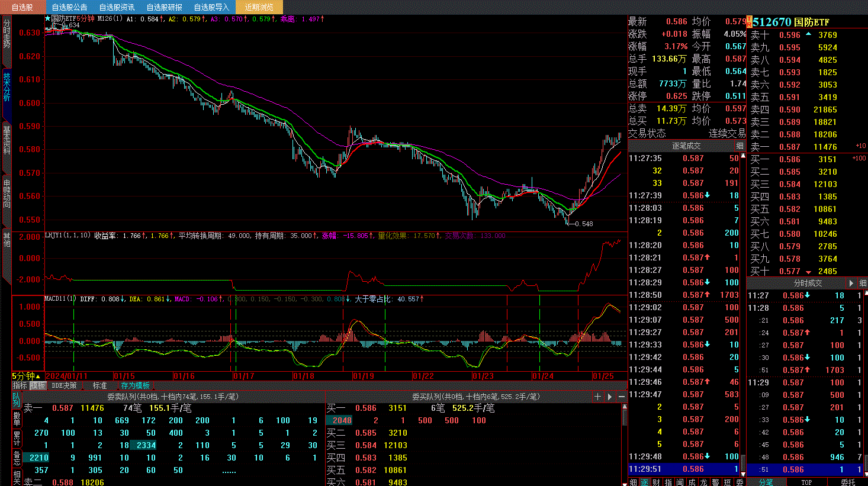Image resolution: width=868 pixels, height=486 pixels.
Task: Expand the 卖十 upward arrow in order book
Action: tap(808, 34)
